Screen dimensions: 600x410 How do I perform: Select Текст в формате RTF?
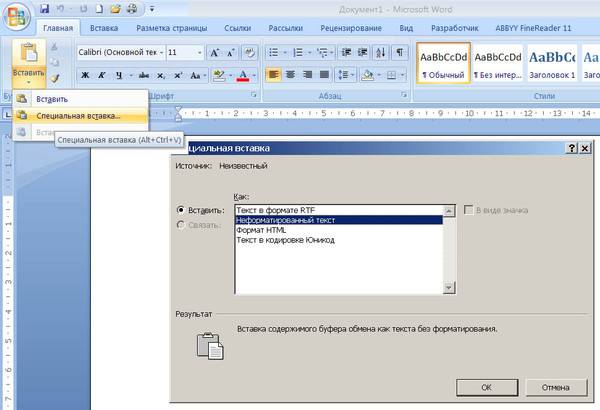coord(339,210)
